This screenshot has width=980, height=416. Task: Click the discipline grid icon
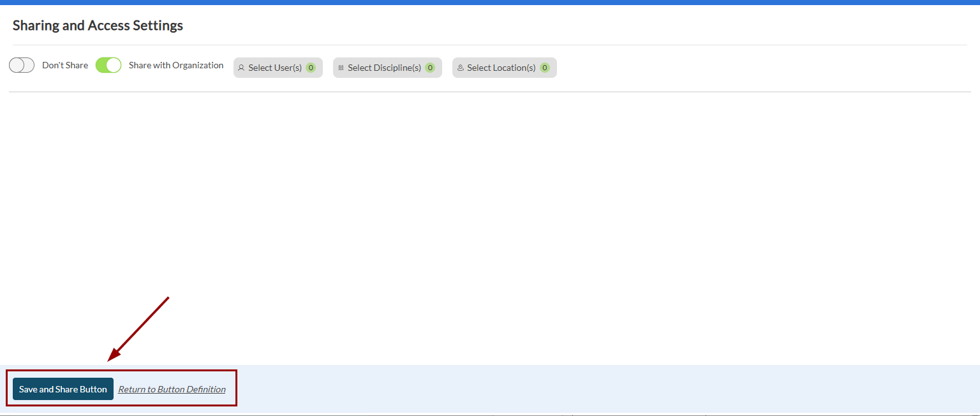(341, 68)
